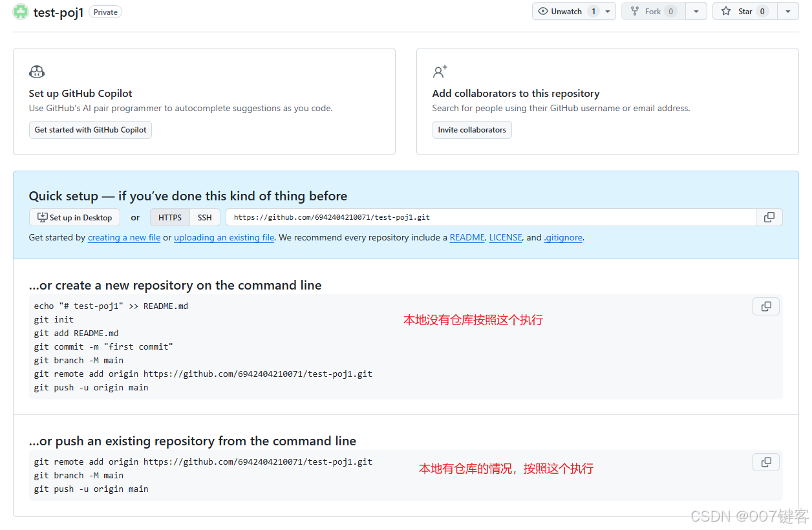This screenshot has height=530, width=812.
Task: Open the creating a new file link
Action: [x=124, y=238]
